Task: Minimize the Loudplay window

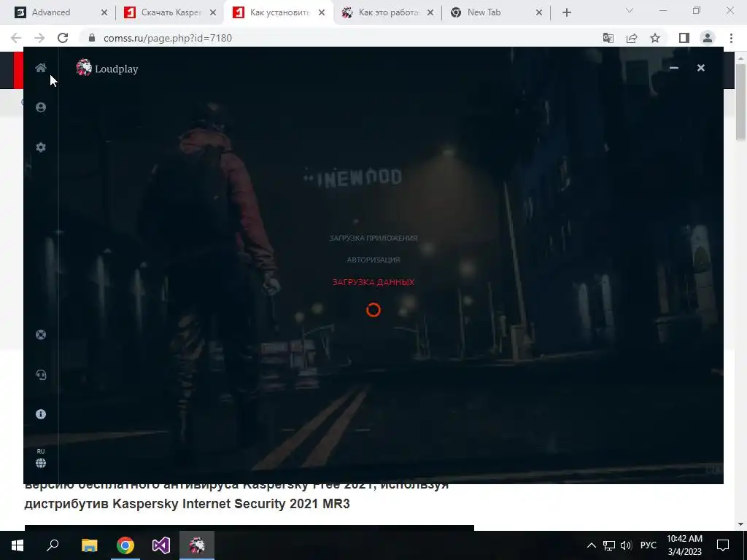Action: tap(673, 68)
